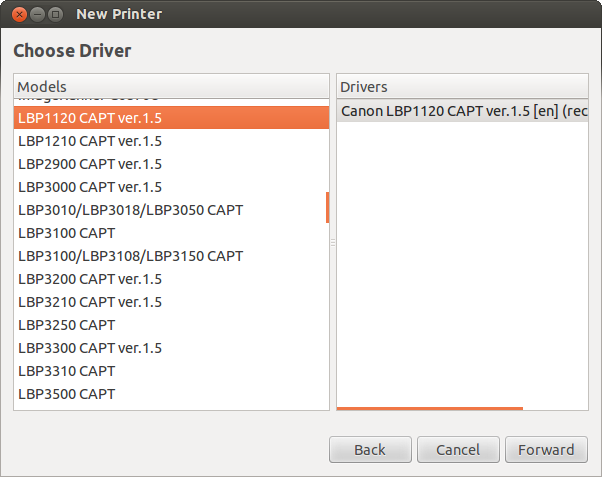Viewport: 602px width, 477px height.
Task: Click Models list vertical scrollbar thumb
Action: pyautogui.click(x=327, y=207)
